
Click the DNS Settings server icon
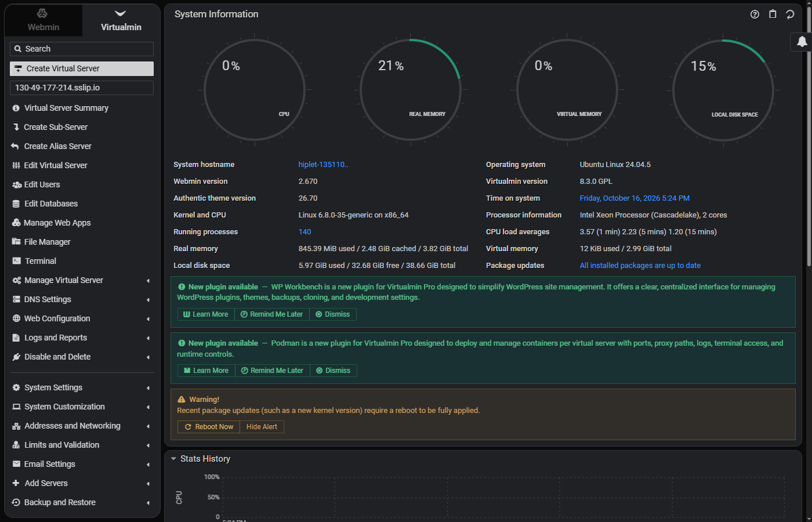[x=16, y=299]
